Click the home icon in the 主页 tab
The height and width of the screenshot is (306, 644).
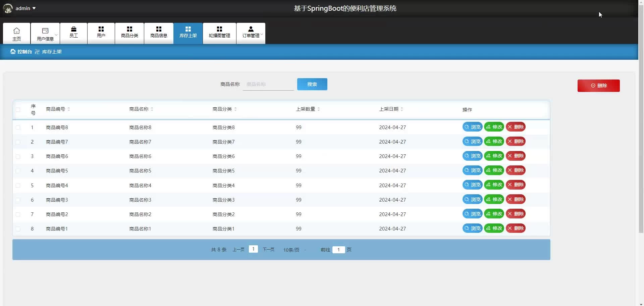pyautogui.click(x=16, y=31)
